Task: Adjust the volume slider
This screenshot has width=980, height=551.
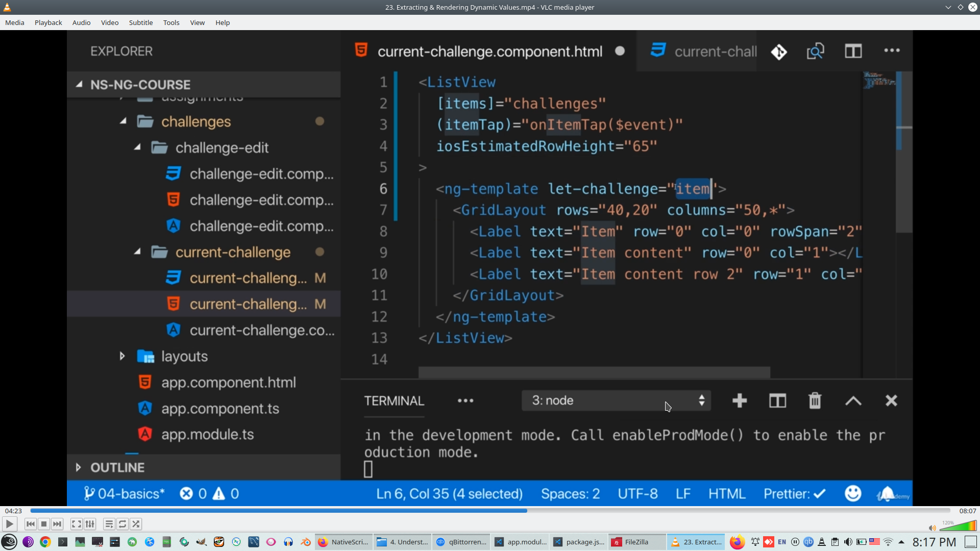Action: (x=960, y=526)
